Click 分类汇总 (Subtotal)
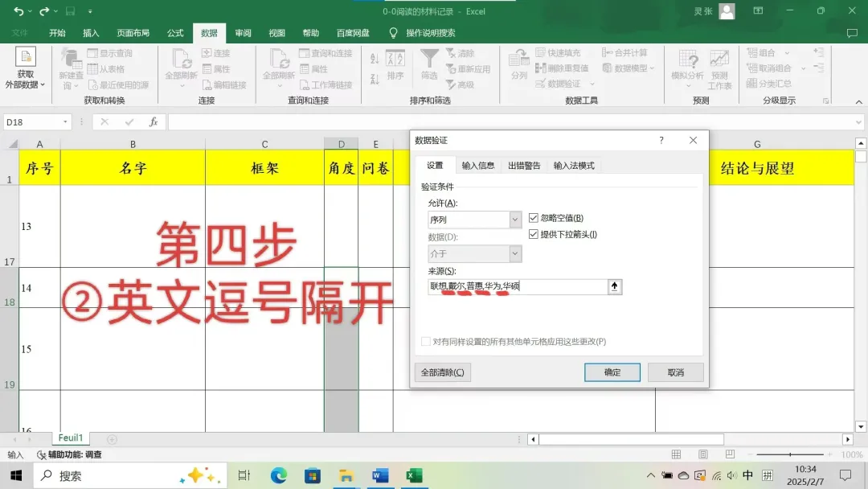868x489 pixels. tap(769, 84)
